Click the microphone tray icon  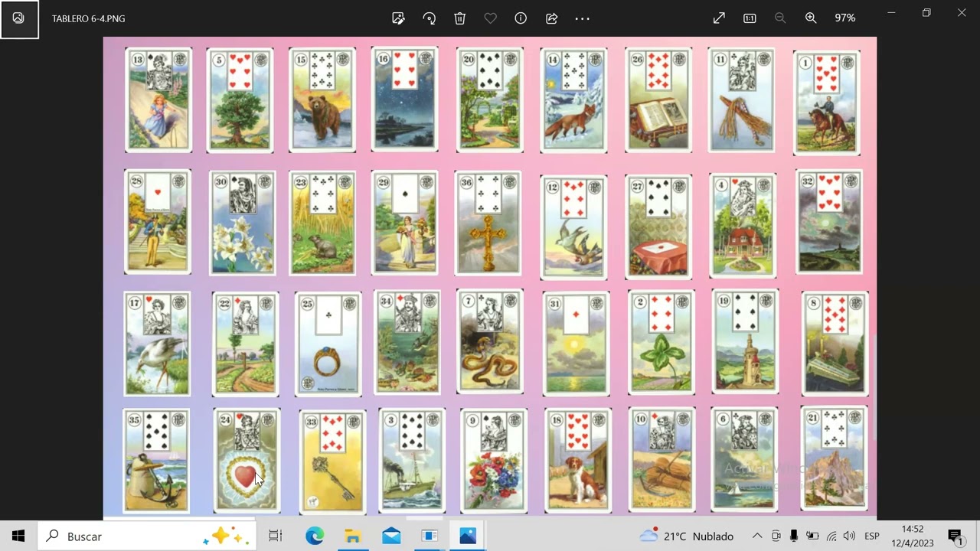coord(794,536)
